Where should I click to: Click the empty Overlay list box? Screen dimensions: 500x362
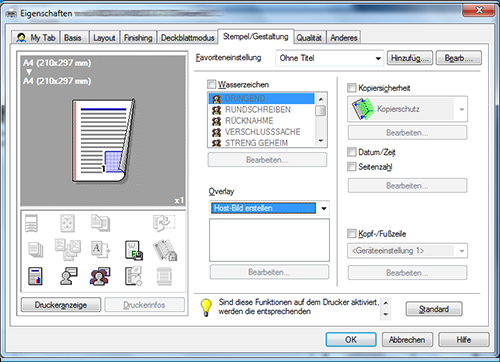click(269, 240)
